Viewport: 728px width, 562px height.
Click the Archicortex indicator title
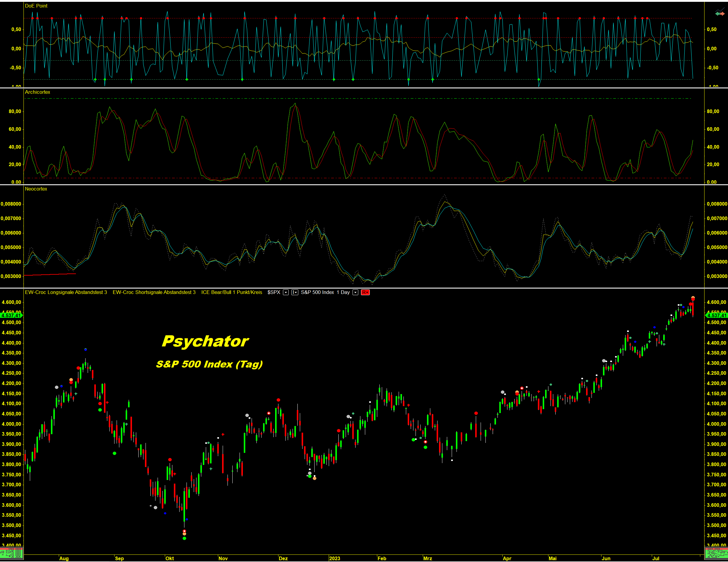point(37,92)
